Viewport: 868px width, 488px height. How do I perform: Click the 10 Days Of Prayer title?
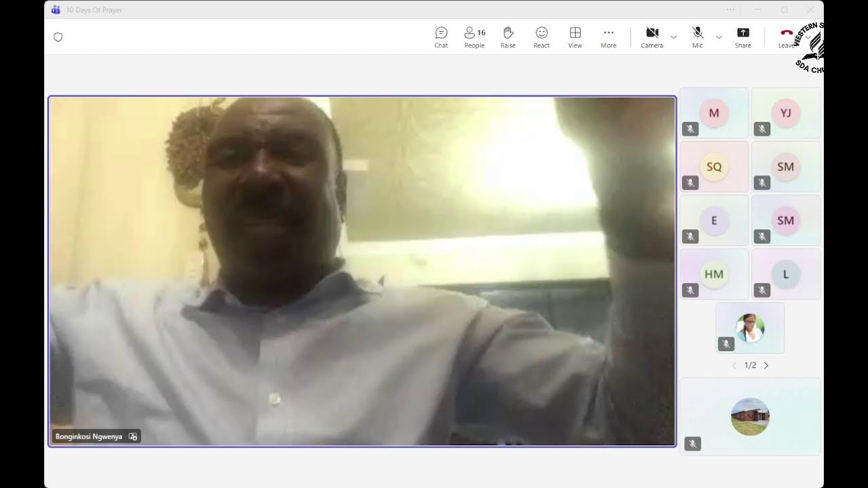click(x=94, y=10)
